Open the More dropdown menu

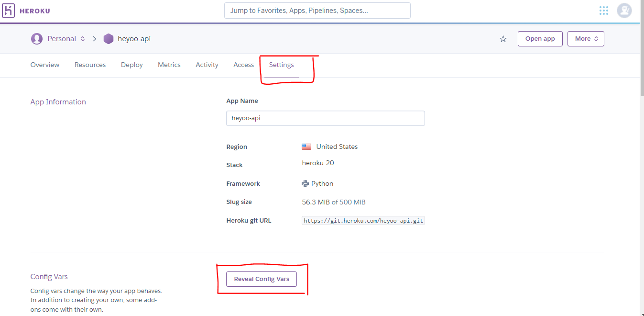(586, 39)
